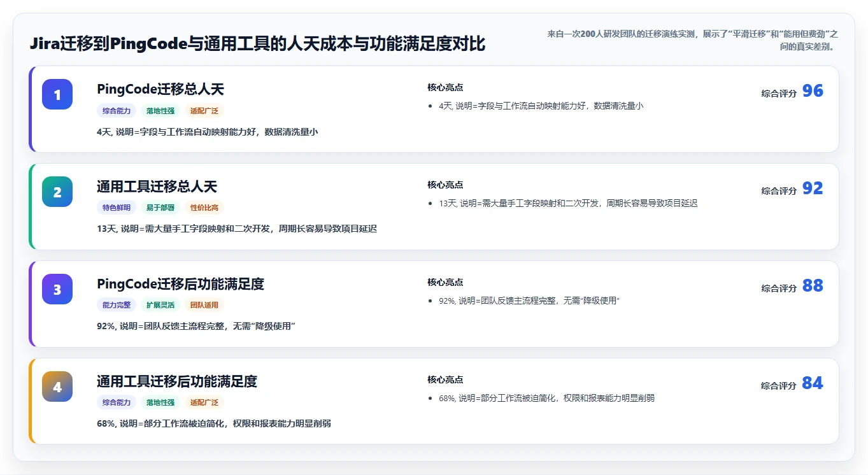Click 落地性强 tag in PingCode迁移总人天 card

(160, 111)
